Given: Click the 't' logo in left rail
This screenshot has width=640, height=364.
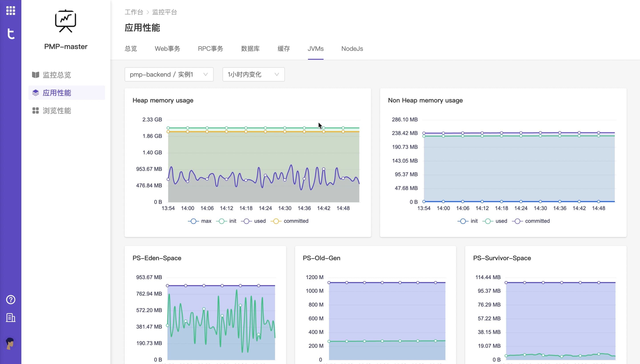Looking at the screenshot, I should tap(10, 34).
